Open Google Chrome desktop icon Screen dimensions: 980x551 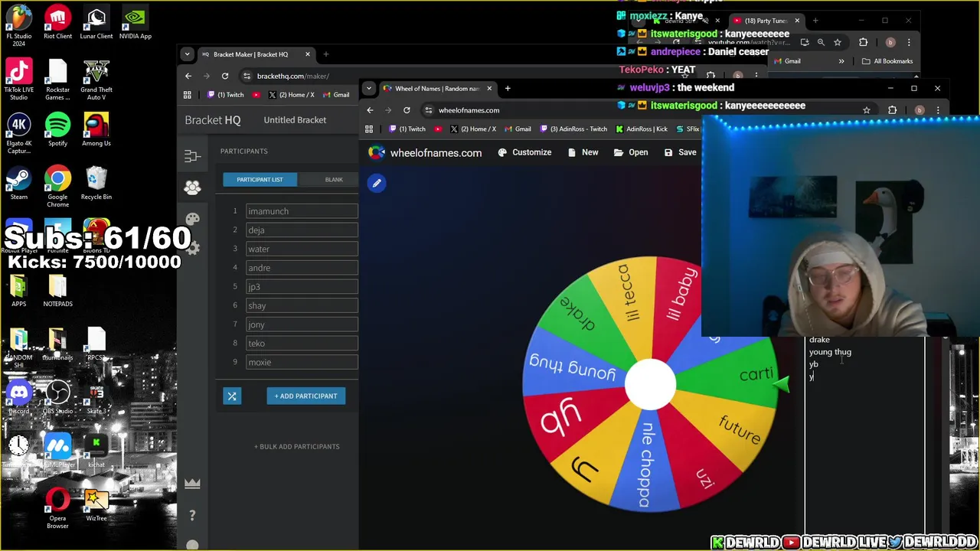57,187
